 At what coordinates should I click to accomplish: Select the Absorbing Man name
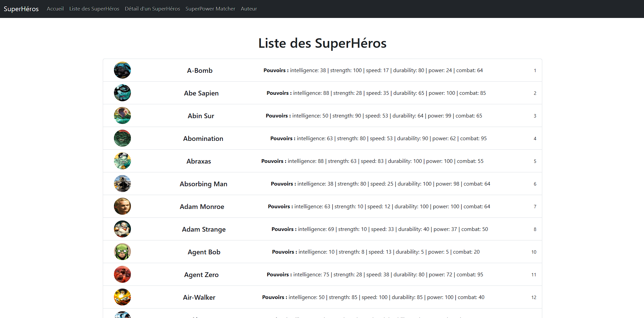pyautogui.click(x=203, y=184)
